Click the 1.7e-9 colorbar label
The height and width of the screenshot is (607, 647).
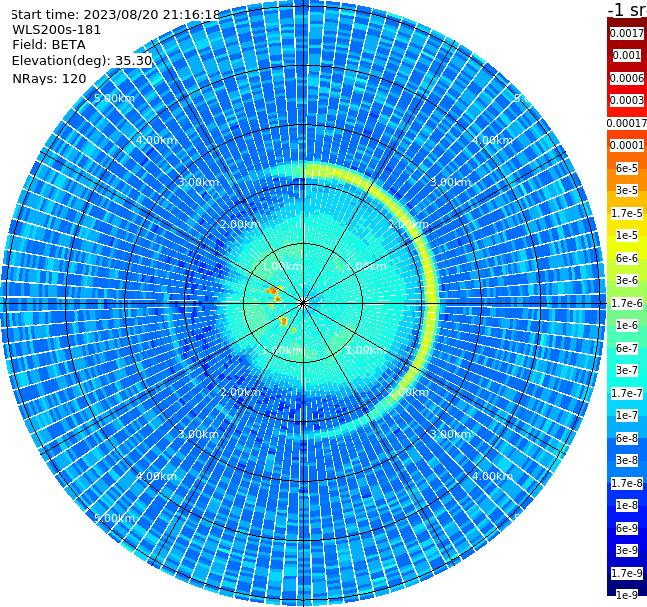pyautogui.click(x=626, y=573)
